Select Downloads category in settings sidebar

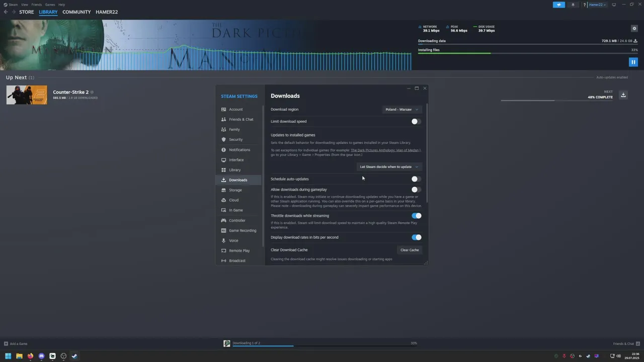pos(238,180)
